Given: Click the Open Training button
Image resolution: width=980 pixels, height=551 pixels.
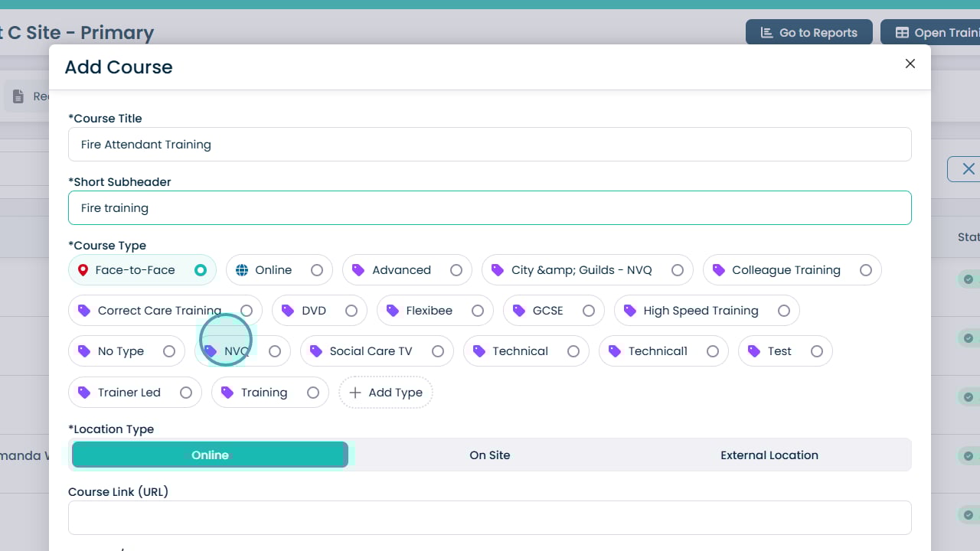Looking at the screenshot, I should click(934, 33).
